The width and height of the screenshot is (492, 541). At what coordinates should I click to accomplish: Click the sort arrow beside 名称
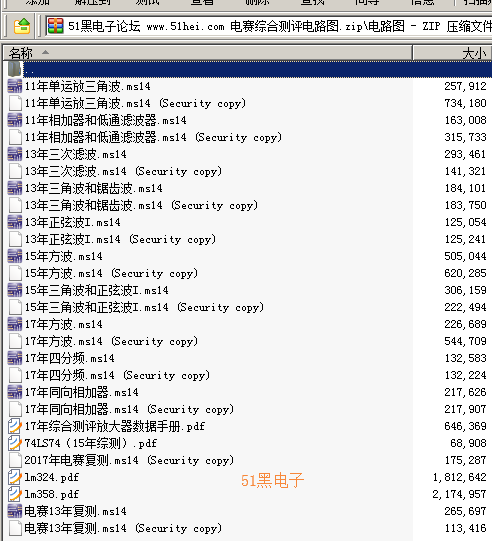[45, 52]
